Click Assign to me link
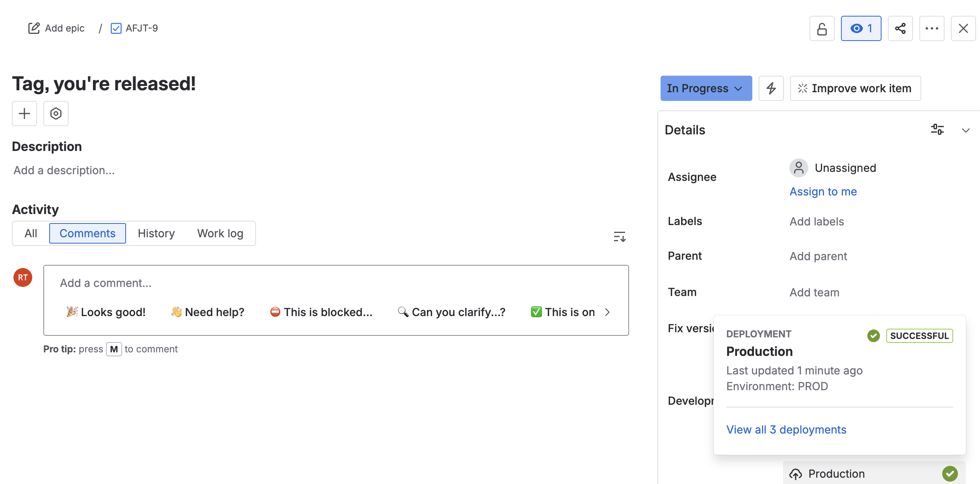This screenshot has width=980, height=484. pyautogui.click(x=823, y=192)
